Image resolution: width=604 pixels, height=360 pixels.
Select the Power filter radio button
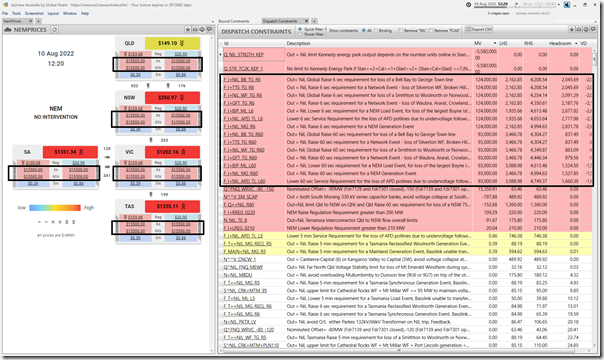click(x=300, y=34)
